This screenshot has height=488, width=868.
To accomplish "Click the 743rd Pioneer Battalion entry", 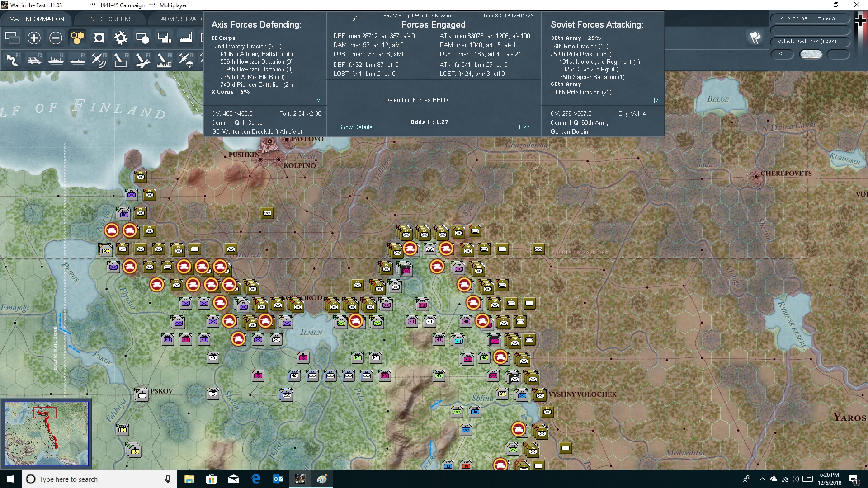I will pyautogui.click(x=257, y=84).
